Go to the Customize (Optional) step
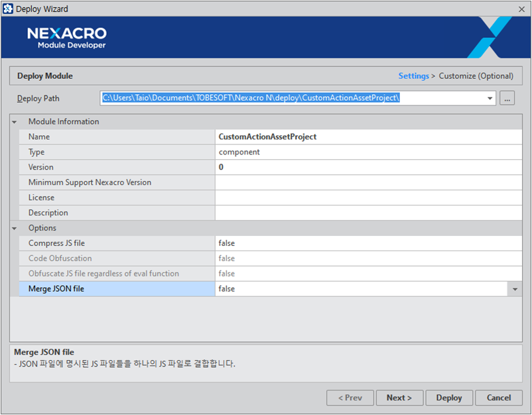 tap(476, 76)
